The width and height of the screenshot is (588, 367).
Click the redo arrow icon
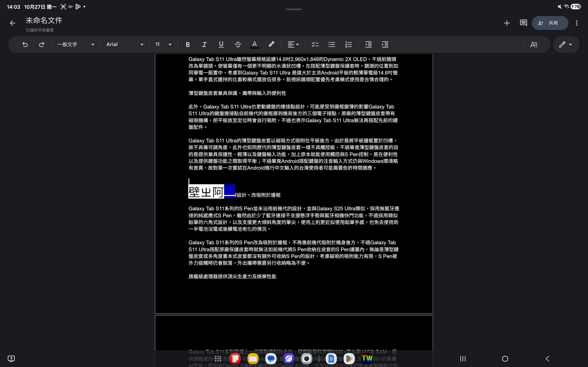click(x=42, y=44)
